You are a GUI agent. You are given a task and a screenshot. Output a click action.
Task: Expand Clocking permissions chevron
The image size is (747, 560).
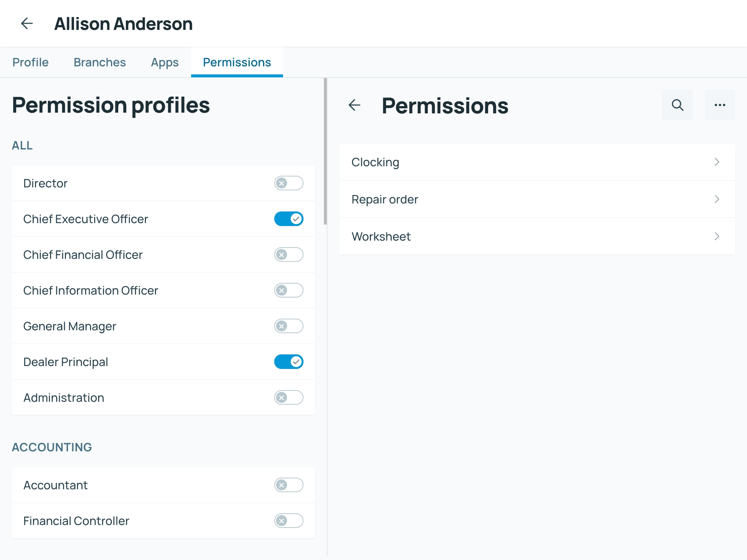[717, 162]
